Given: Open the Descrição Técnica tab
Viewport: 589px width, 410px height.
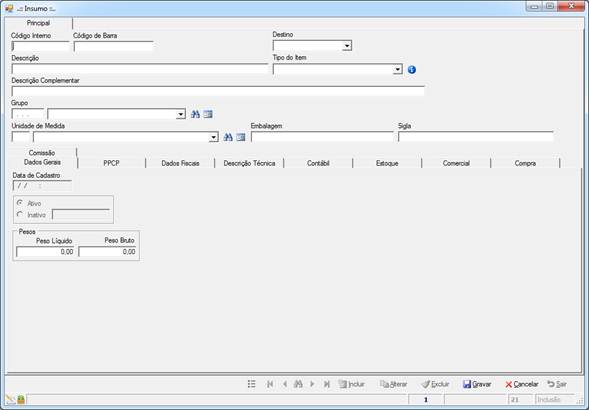Looking at the screenshot, I should (x=249, y=163).
